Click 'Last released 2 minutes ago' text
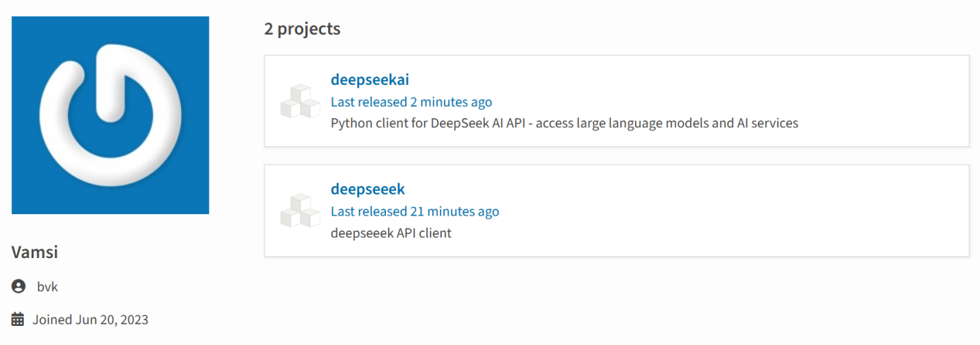 (412, 102)
